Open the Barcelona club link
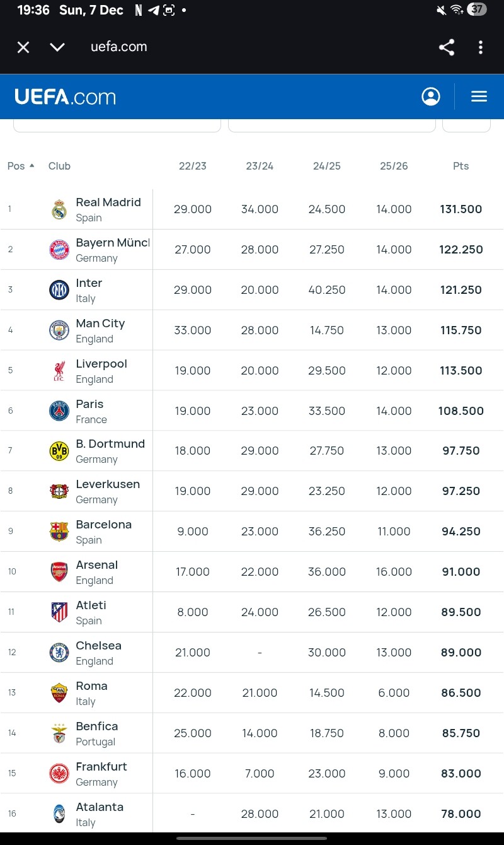The width and height of the screenshot is (504, 845). click(103, 525)
